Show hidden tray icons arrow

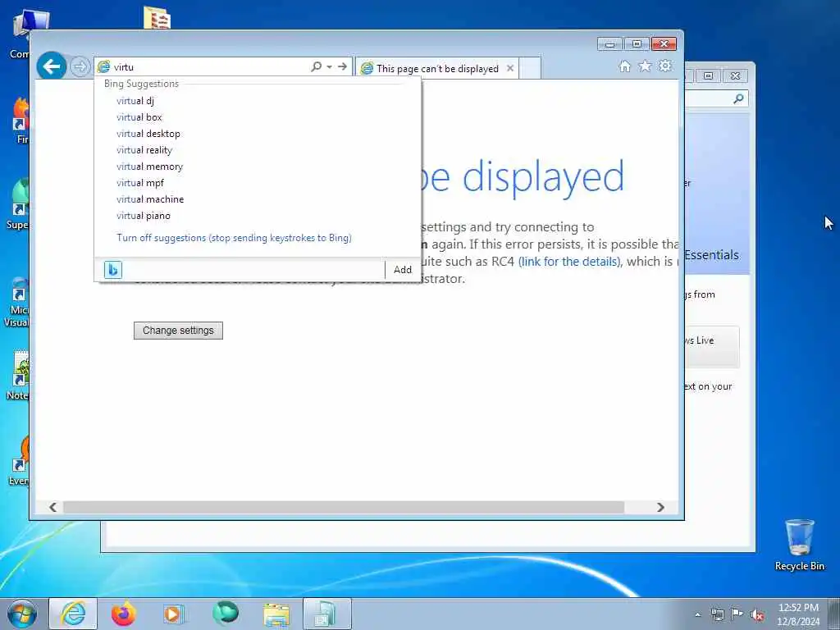[697, 614]
